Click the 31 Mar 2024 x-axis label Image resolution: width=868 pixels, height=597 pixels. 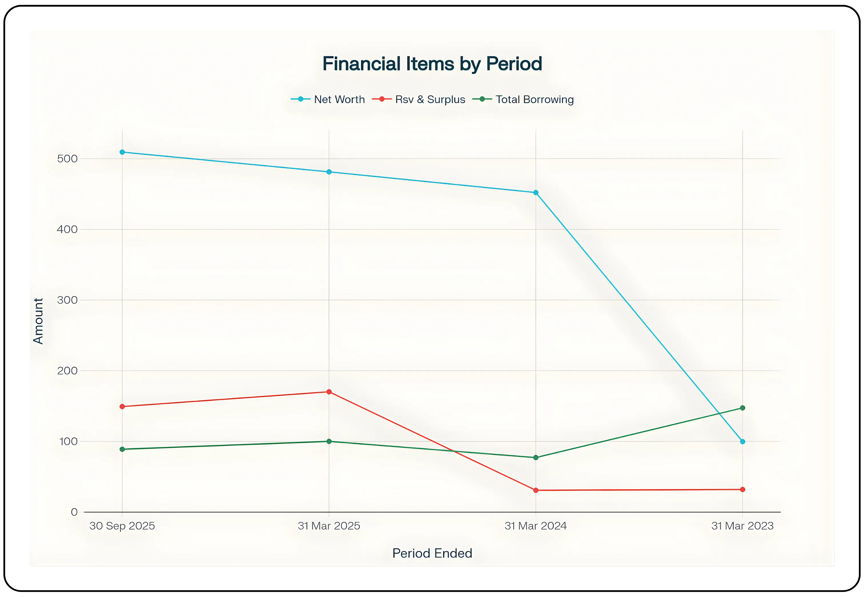coord(536,526)
